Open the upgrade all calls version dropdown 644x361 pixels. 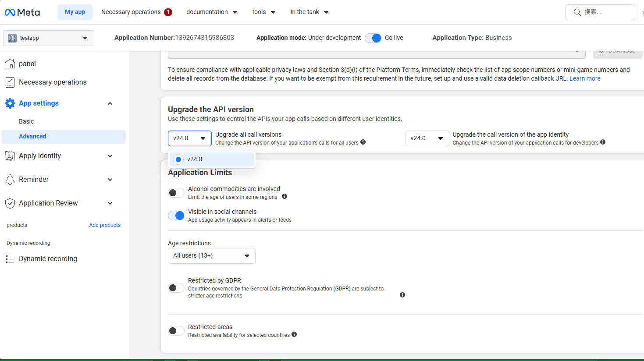pos(190,138)
